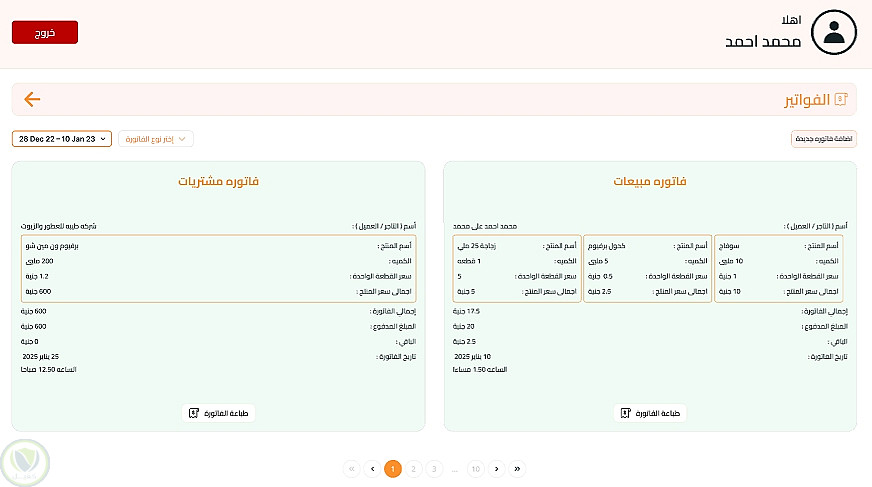The image size is (872, 487).
Task: Select page 3 in pagination
Action: click(434, 468)
